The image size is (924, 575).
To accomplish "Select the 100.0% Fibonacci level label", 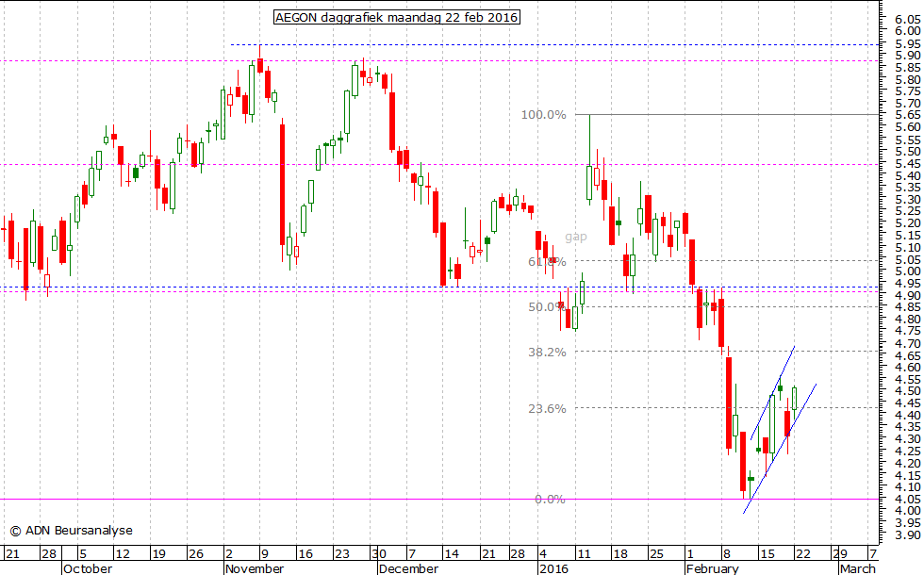I will (543, 115).
